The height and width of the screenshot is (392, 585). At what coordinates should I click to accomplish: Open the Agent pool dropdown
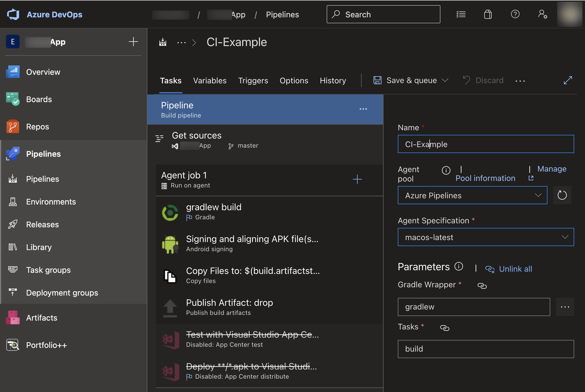(472, 195)
